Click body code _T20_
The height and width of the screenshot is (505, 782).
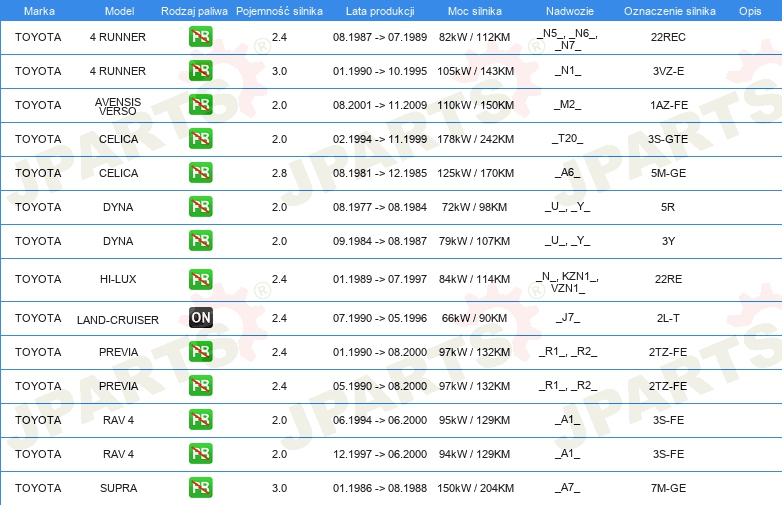tap(568, 138)
